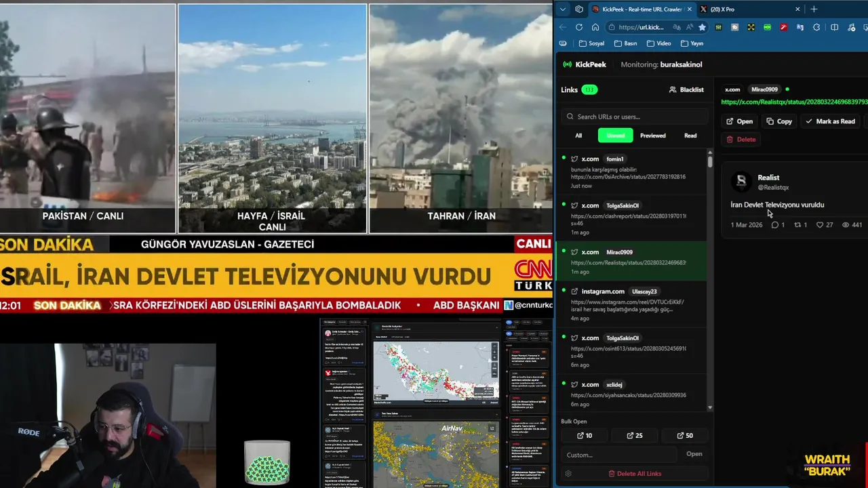Bulk open 25 links

pos(635,436)
